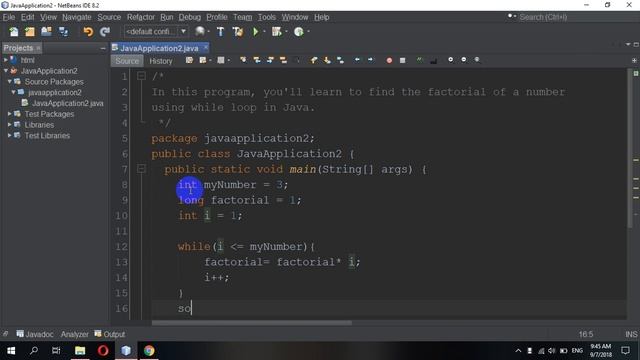Expand Test Packages node

(9, 114)
